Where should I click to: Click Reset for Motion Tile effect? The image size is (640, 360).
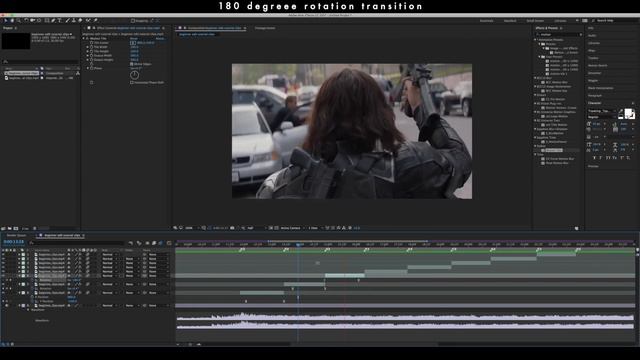tap(134, 38)
